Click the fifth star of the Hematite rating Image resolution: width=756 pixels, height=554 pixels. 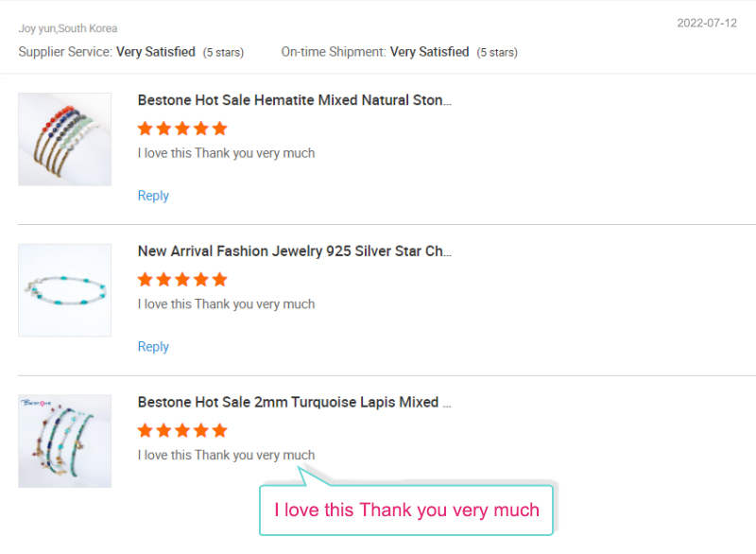pyautogui.click(x=219, y=129)
